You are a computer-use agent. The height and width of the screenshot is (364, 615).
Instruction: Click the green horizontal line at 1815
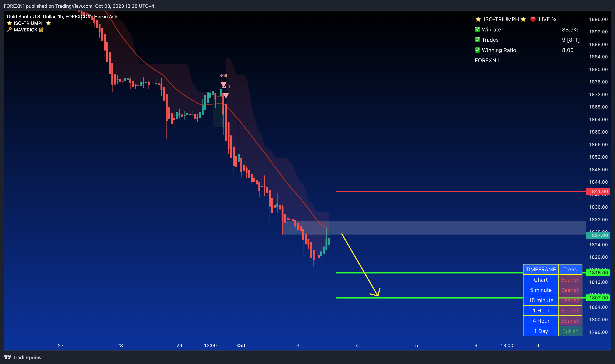(429, 273)
